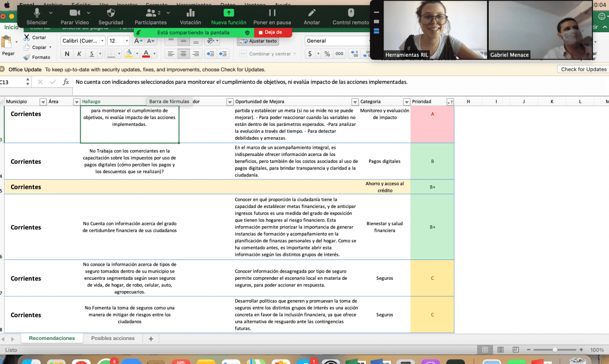Click the Check for Updates button
The image size is (609, 364).
[583, 69]
